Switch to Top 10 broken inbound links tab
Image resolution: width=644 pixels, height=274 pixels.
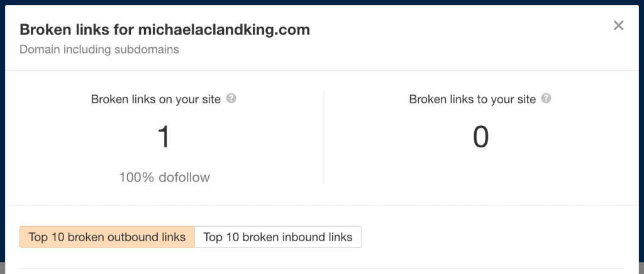[x=278, y=237]
